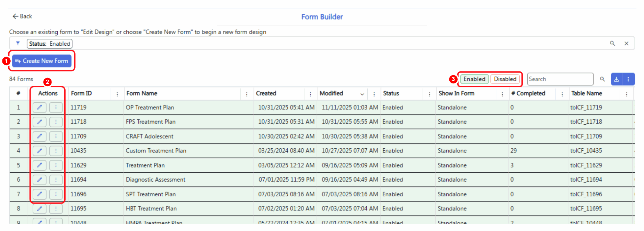Clear filters with the X icon
This screenshot has width=644, height=231.
click(x=626, y=43)
